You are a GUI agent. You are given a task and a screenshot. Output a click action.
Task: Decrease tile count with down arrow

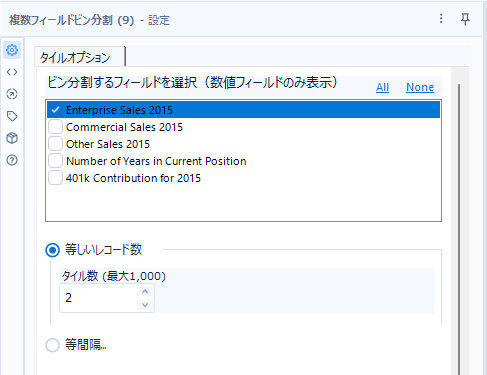(145, 305)
